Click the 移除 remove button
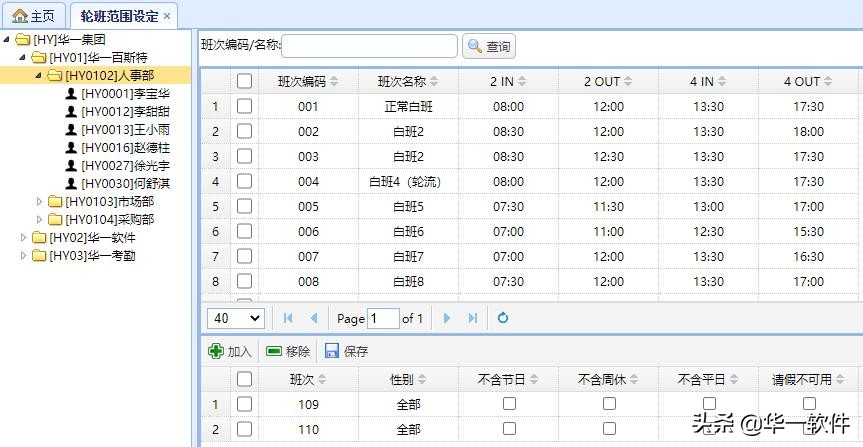 point(288,351)
